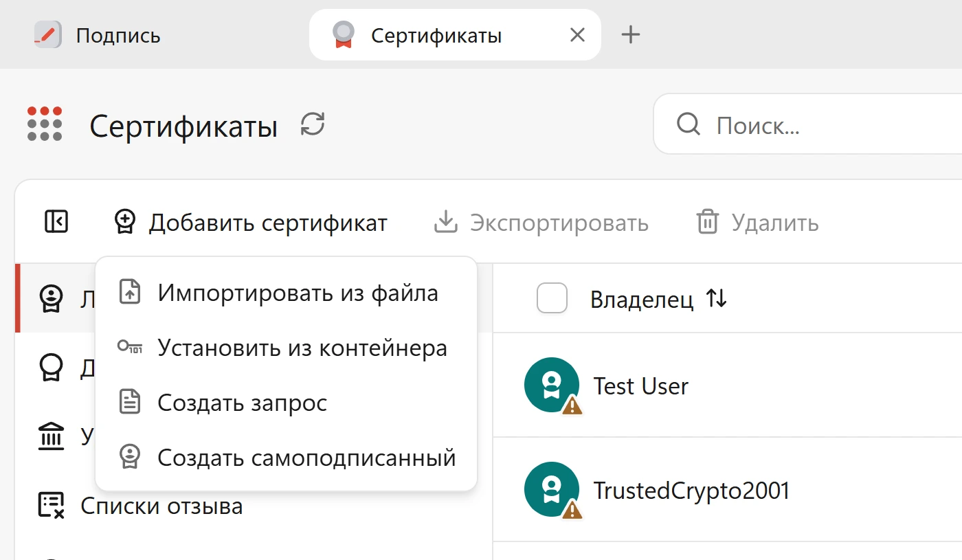
Task: Click the Добавить сертификат button label
Action: [269, 223]
